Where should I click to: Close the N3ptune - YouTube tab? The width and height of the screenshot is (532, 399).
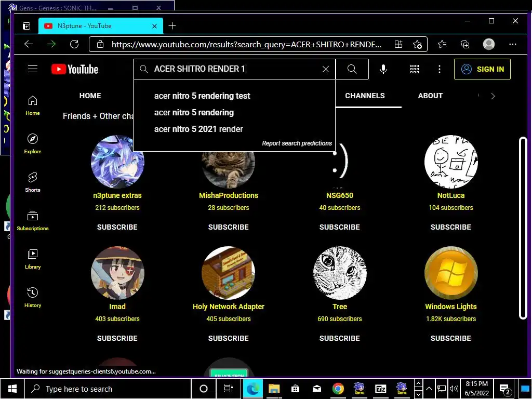154,26
